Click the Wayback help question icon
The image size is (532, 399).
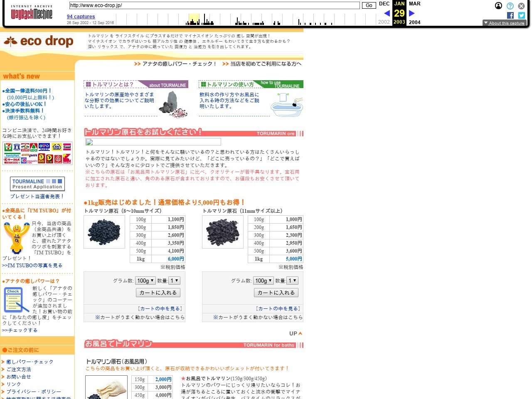(510, 6)
